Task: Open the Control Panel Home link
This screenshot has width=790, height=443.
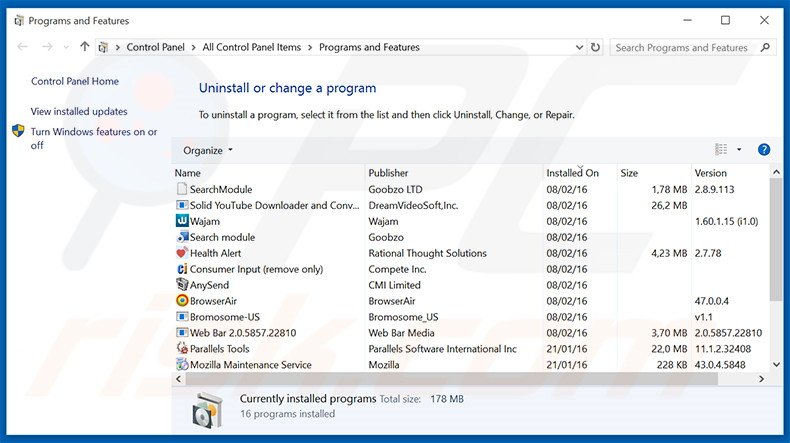Action: coord(75,81)
